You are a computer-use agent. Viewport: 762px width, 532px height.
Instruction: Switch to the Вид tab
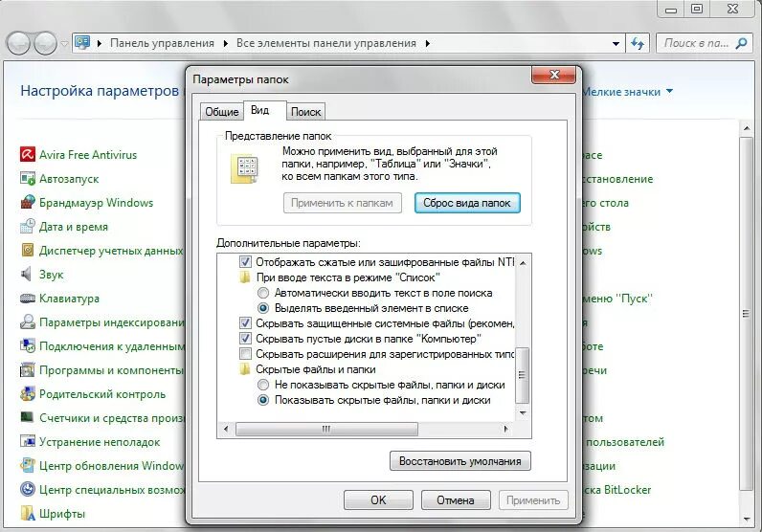[x=265, y=110]
